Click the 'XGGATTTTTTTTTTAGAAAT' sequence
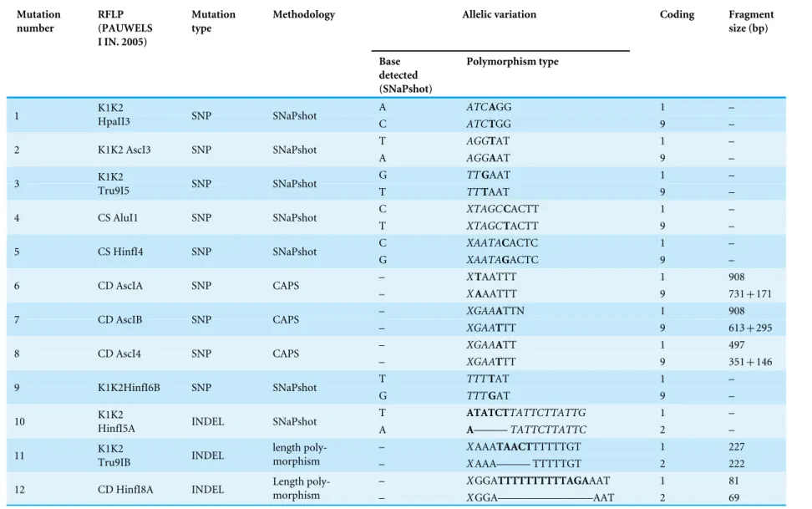Viewport: 812px width, 509px height. [538, 481]
